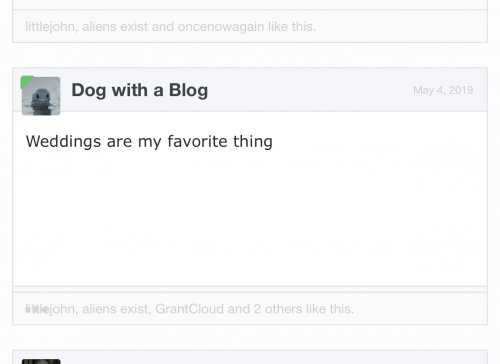Click the "like this." text after oncenowagain

[292, 27]
